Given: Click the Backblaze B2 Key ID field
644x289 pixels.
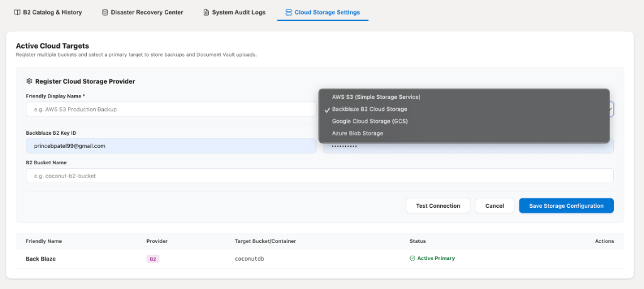Looking at the screenshot, I should point(171,146).
